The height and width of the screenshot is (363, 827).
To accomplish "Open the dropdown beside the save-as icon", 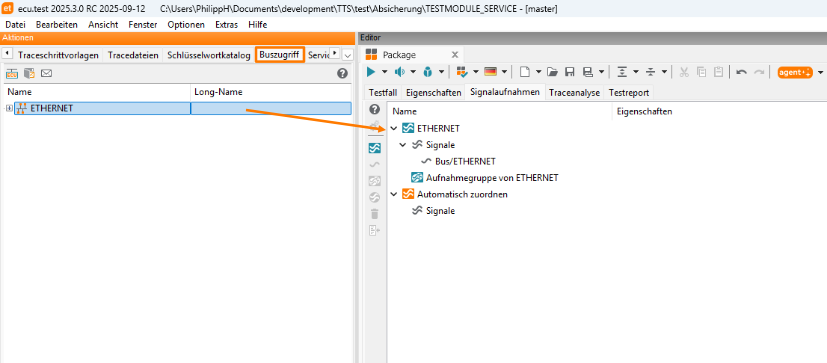I will pos(600,72).
